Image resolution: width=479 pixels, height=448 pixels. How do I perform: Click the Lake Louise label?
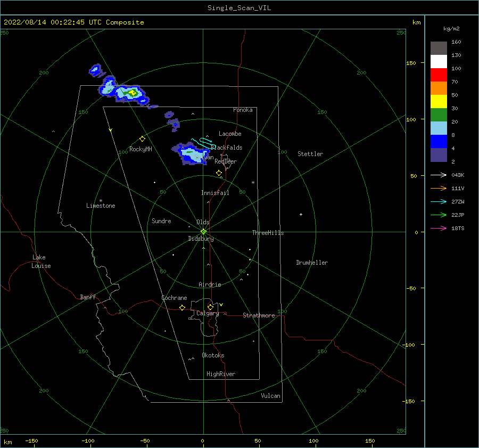[x=41, y=262]
